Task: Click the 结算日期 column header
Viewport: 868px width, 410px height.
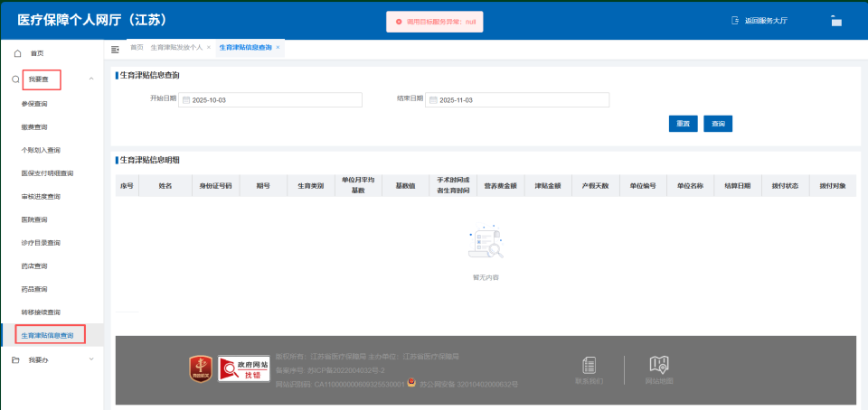Action: (738, 186)
